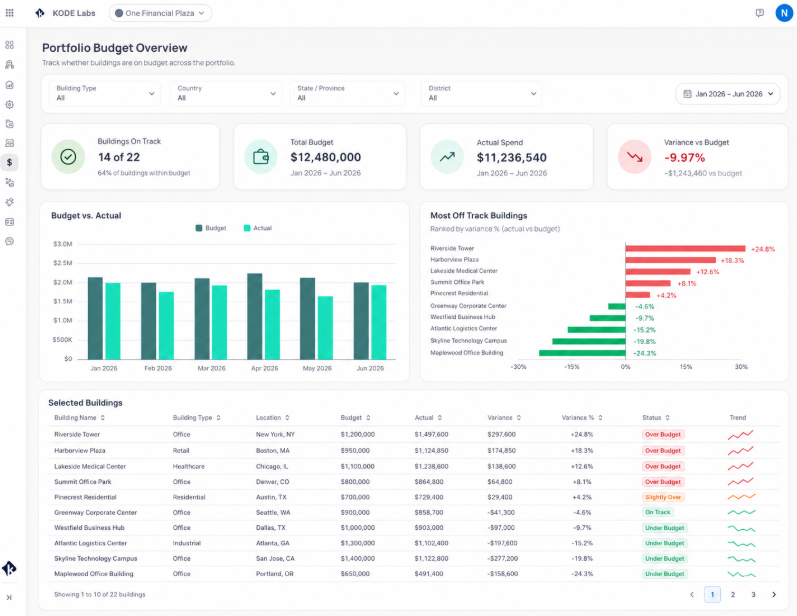Sort by Building Name column arrows
797x616 pixels.
[x=103, y=418]
